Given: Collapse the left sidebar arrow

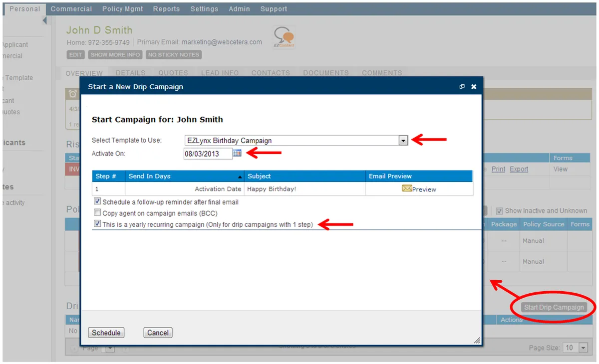Looking at the screenshot, I should tap(44, 20).
